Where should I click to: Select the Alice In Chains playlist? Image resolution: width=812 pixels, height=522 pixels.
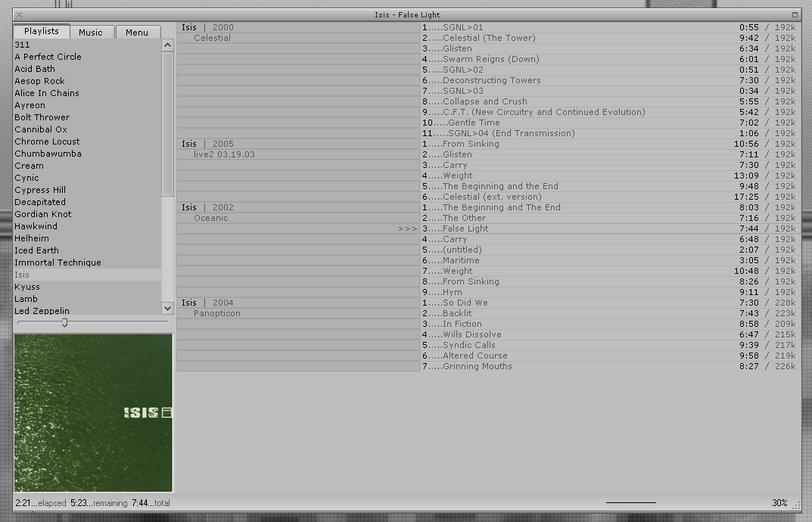pos(88,93)
